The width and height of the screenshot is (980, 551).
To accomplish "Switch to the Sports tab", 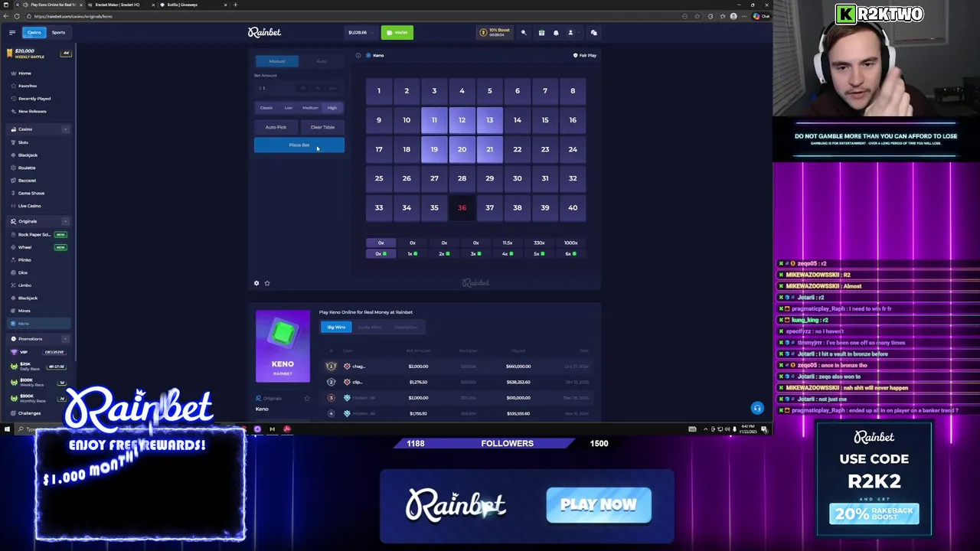I will pyautogui.click(x=58, y=32).
